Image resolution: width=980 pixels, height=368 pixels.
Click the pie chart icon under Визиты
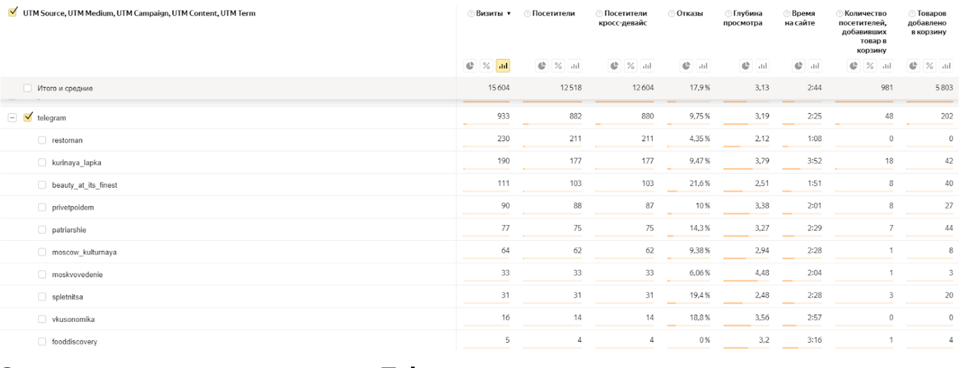470,66
